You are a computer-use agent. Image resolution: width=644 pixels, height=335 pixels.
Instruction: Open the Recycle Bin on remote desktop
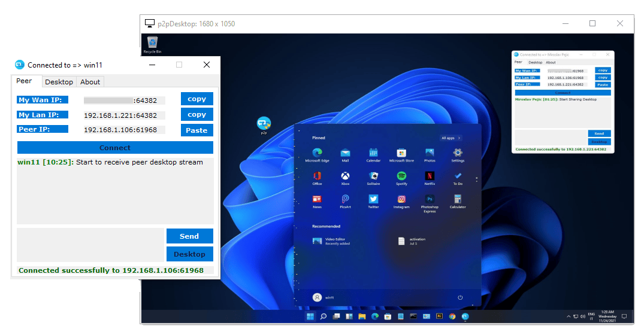click(152, 44)
